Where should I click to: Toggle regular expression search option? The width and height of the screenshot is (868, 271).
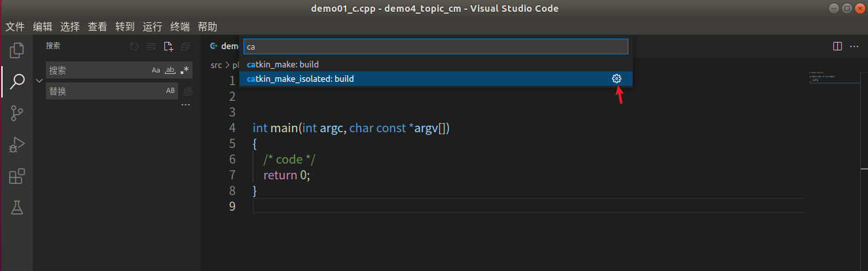(x=185, y=70)
